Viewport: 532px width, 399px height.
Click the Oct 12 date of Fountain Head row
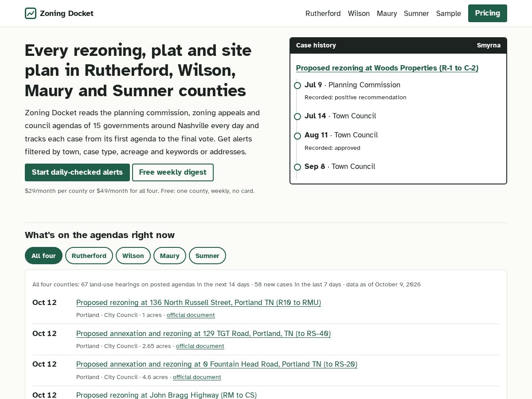click(44, 364)
